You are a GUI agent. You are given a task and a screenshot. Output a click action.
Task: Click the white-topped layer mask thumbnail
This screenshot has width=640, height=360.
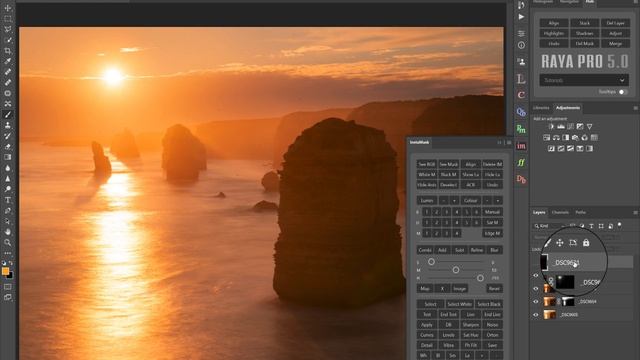pos(568,302)
